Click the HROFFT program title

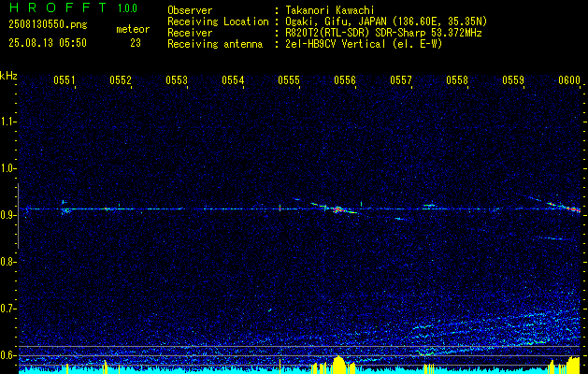58,7
